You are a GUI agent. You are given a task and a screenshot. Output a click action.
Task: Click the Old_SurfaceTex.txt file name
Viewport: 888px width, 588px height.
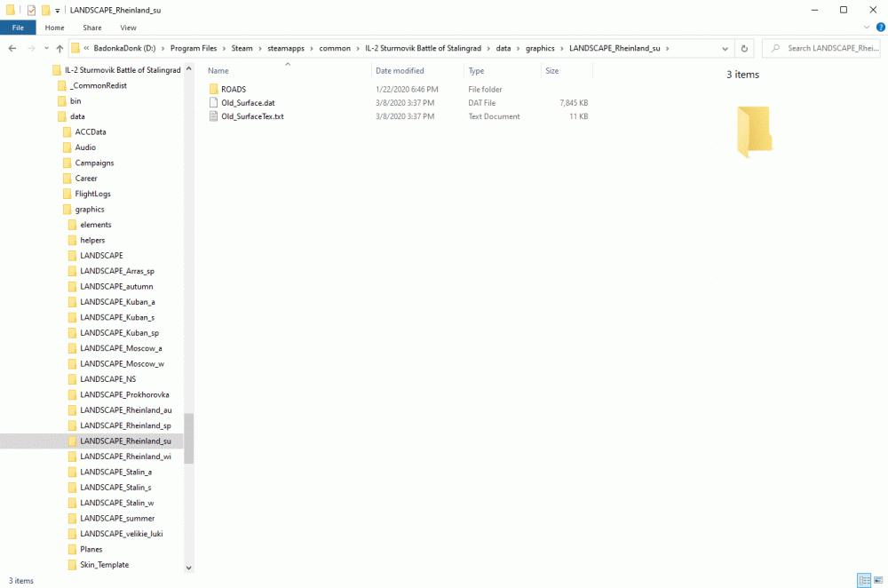pos(252,116)
